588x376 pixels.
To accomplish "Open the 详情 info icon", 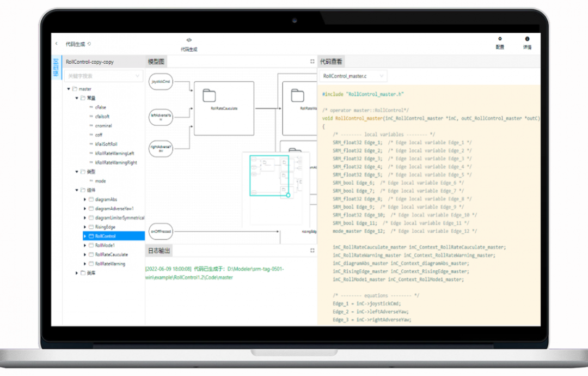I will tap(527, 39).
